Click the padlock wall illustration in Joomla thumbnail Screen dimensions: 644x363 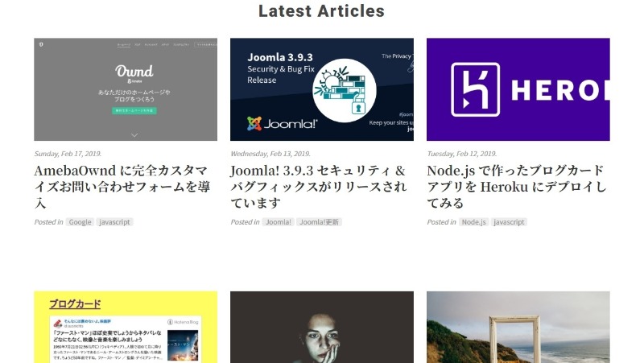click(345, 90)
